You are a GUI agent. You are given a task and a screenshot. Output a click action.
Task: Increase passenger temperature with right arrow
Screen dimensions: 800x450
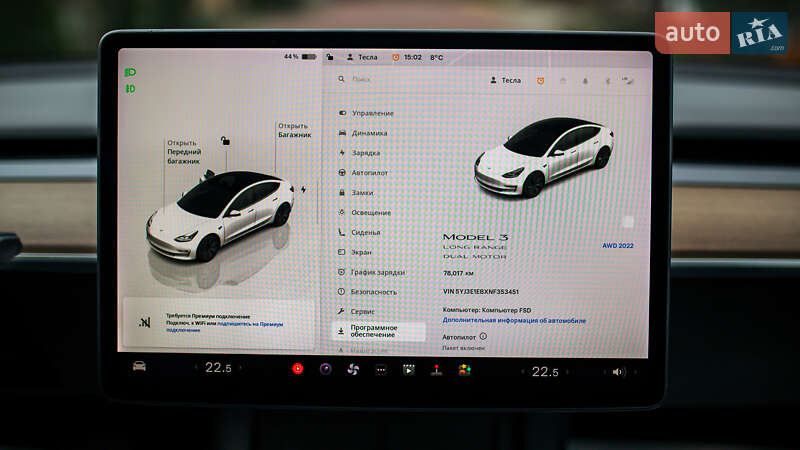[567, 372]
